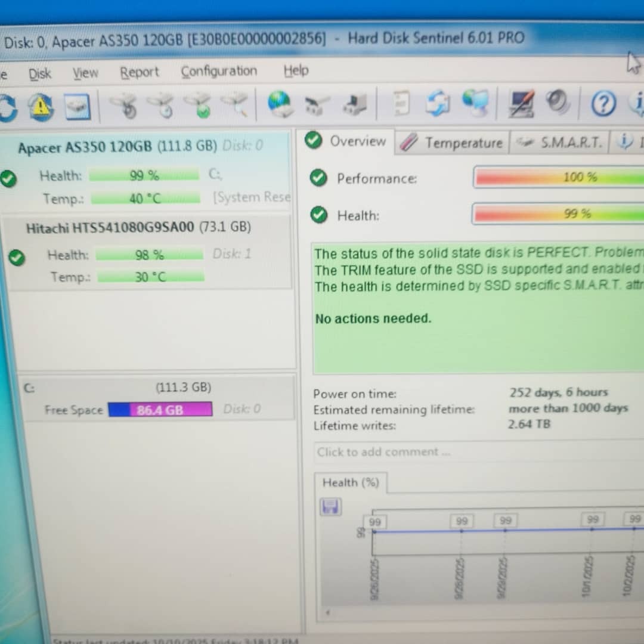Switch to the S.M.A.R.T. tab

pos(559,143)
